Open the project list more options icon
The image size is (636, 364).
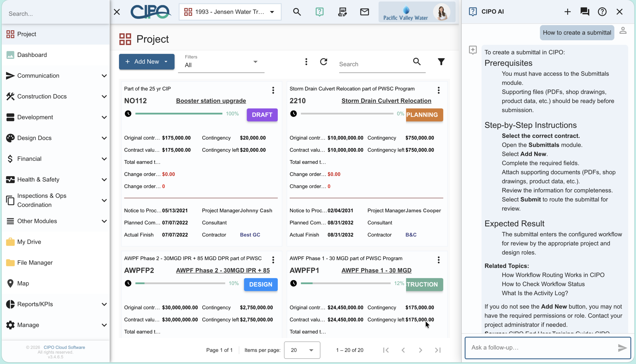click(x=306, y=62)
